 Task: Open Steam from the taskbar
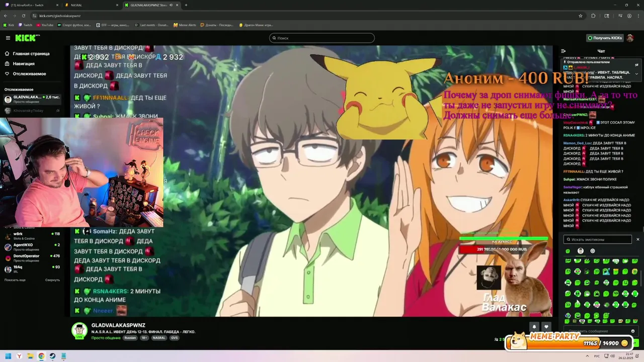(52, 356)
